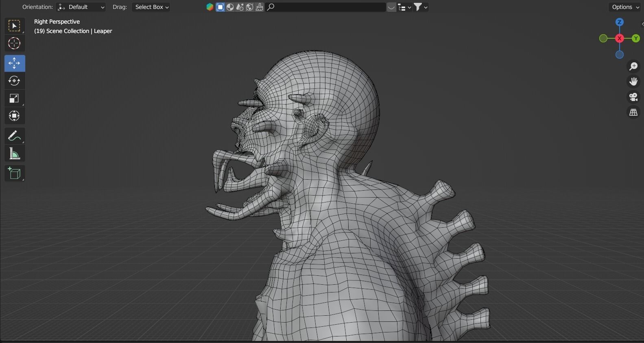Screen dimensions: 644x343
Task: Click the Add Cube tool
Action: click(x=14, y=174)
